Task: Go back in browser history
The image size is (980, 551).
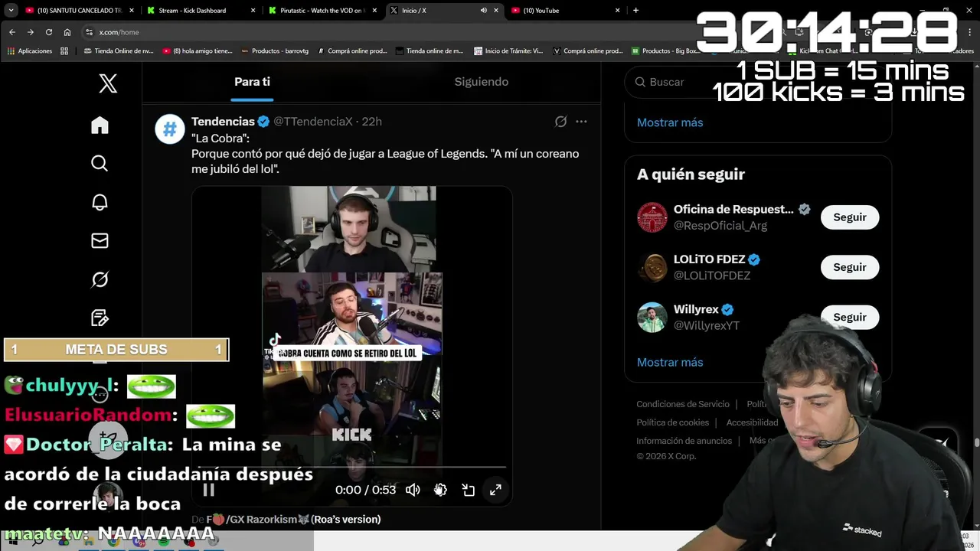Action: tap(11, 32)
